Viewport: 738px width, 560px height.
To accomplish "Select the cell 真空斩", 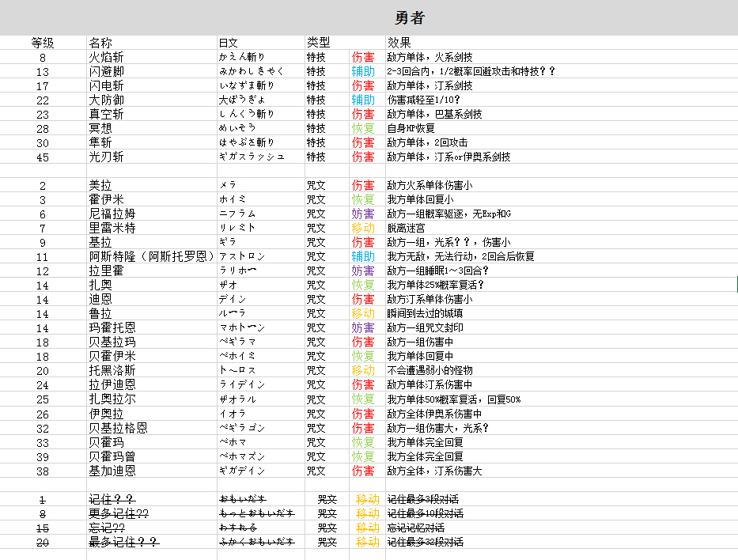I will click(x=106, y=115).
